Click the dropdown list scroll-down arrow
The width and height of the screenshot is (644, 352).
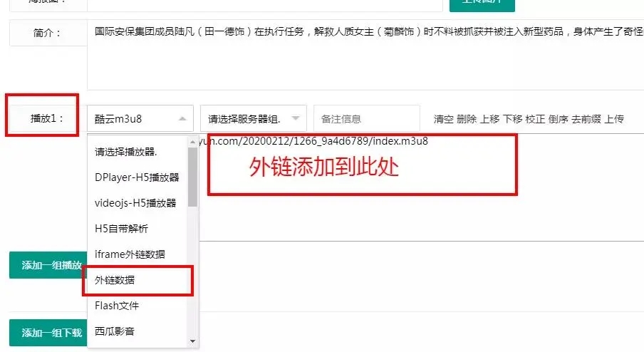coord(192,341)
